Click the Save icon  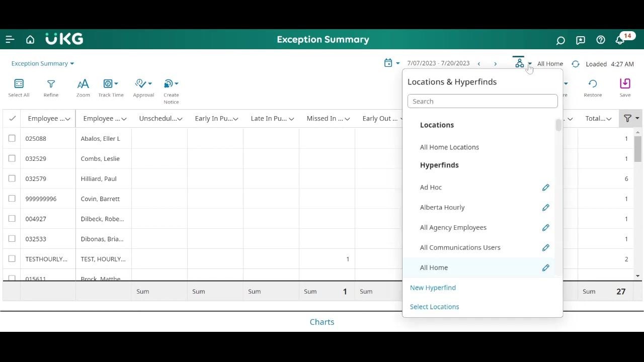625,83
